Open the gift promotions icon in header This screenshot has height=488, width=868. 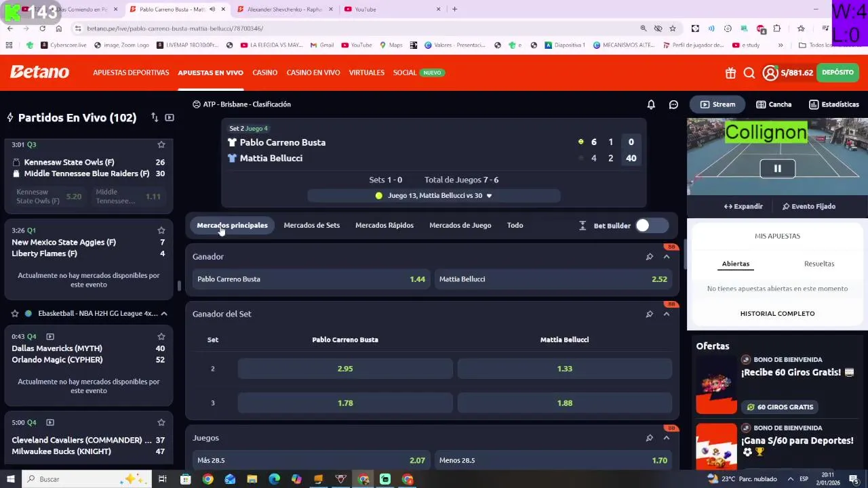coord(730,73)
